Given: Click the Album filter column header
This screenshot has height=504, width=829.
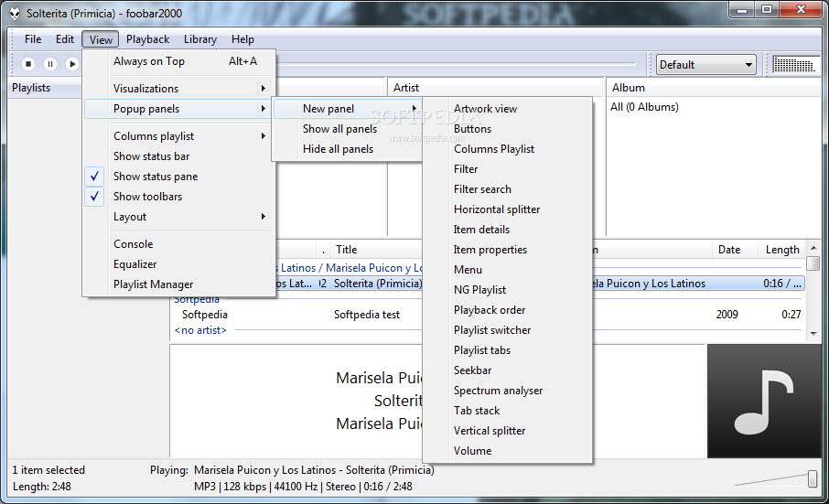Looking at the screenshot, I should click(x=715, y=88).
